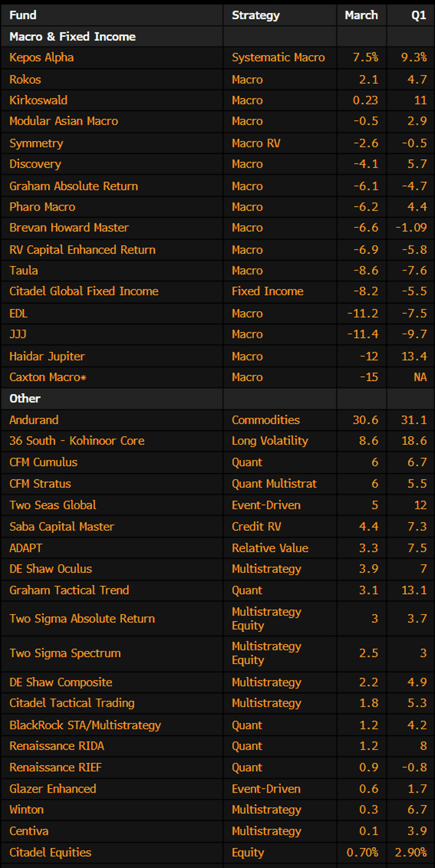This screenshot has height=868, width=435.
Task: Click the Renaissance RIDA fund name
Action: [57, 746]
